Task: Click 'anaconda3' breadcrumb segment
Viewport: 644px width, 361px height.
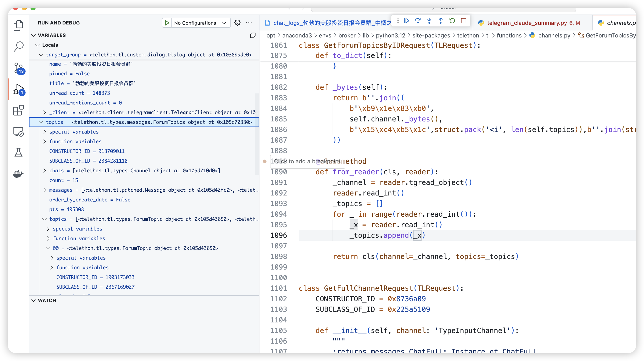Action: point(297,35)
